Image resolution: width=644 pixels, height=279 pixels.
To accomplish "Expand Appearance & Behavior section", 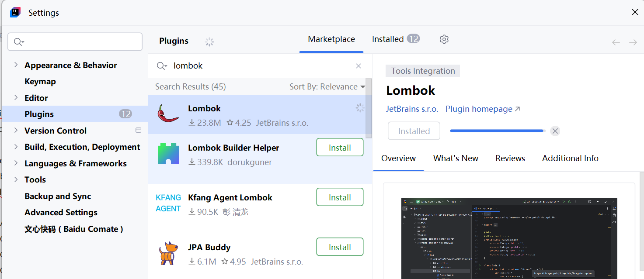I will pyautogui.click(x=16, y=65).
